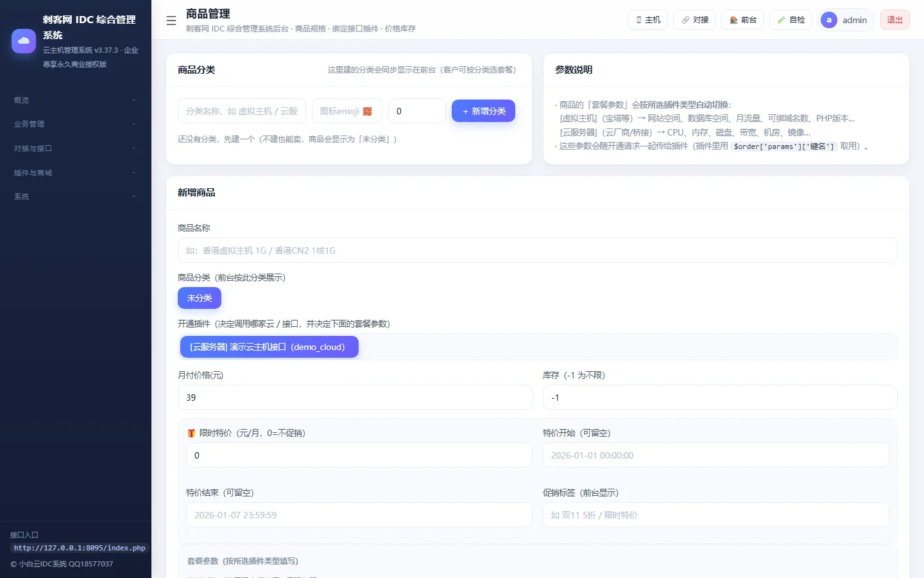The height and width of the screenshot is (578, 924).
Task: Click the 小白云IDC系统 QQ18577037 copyright text
Action: point(62,564)
